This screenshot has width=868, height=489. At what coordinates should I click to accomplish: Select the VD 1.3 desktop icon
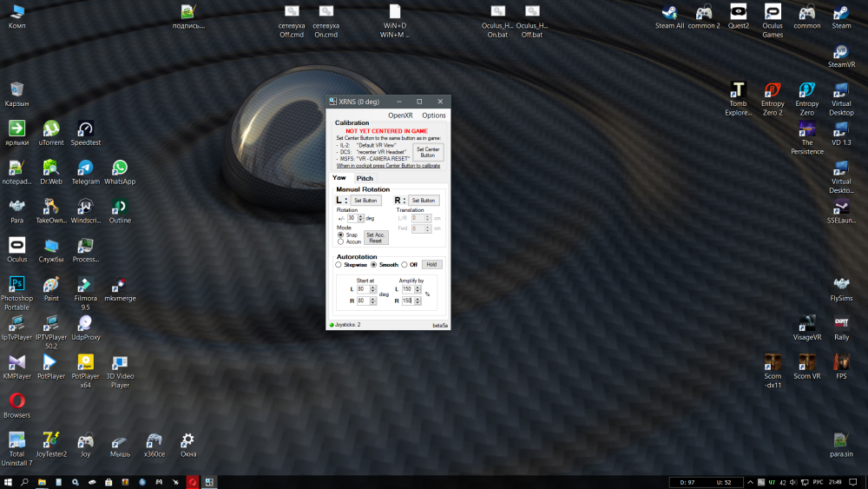[841, 134]
